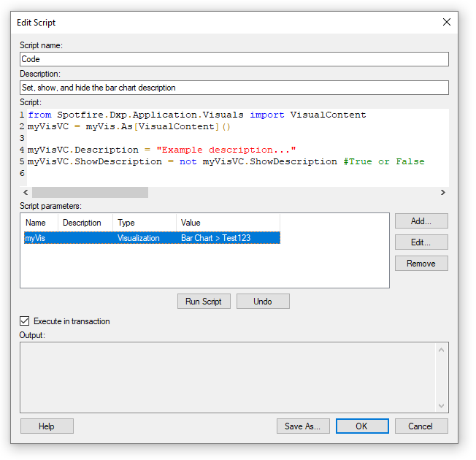
Task: Click script line 2 myVisVC assignment
Action: pos(129,126)
